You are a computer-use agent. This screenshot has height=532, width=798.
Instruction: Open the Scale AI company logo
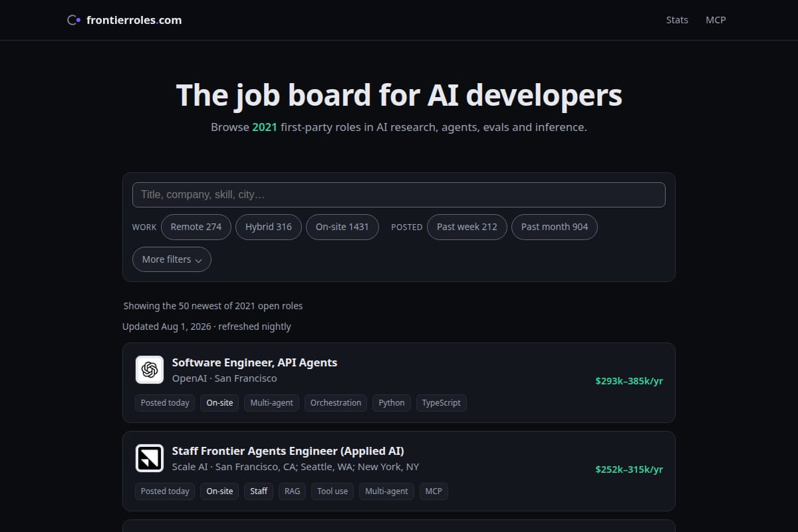tap(150, 458)
